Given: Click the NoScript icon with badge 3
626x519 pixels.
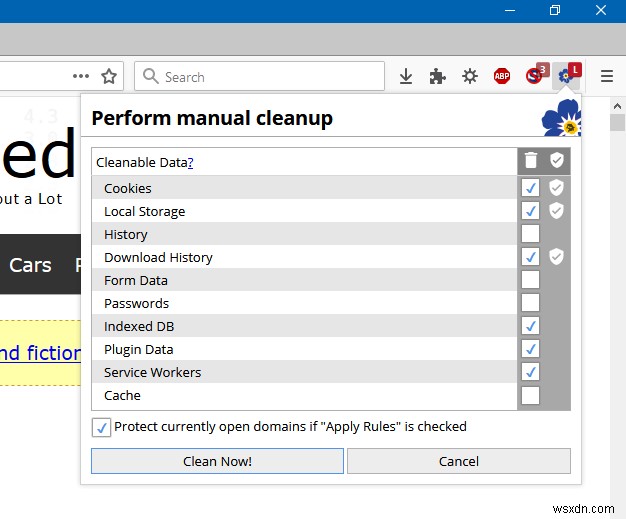Looking at the screenshot, I should (535, 75).
